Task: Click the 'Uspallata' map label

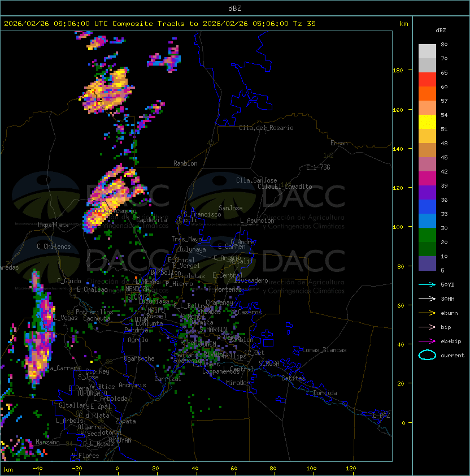Action: [53, 225]
